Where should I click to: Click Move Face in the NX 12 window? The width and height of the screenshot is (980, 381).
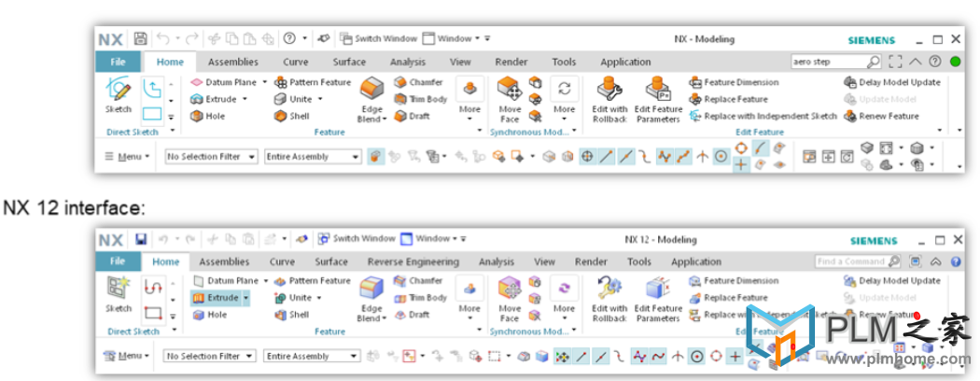(510, 299)
